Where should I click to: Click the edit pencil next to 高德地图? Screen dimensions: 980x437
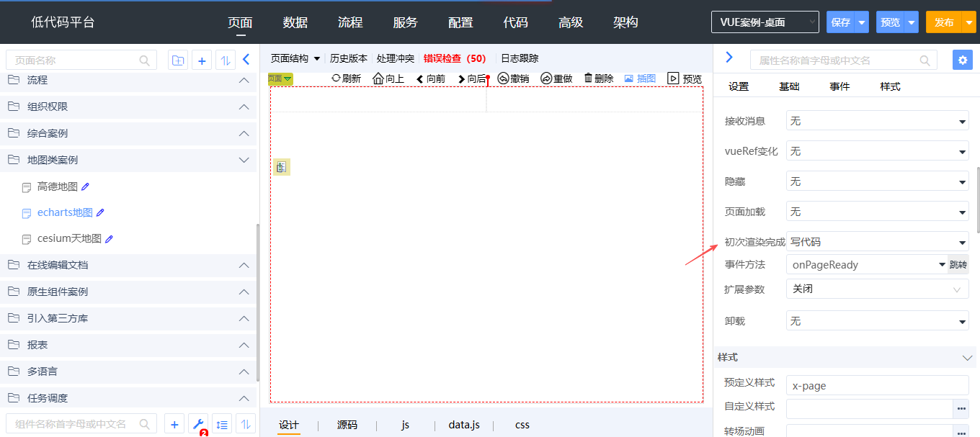click(x=86, y=186)
